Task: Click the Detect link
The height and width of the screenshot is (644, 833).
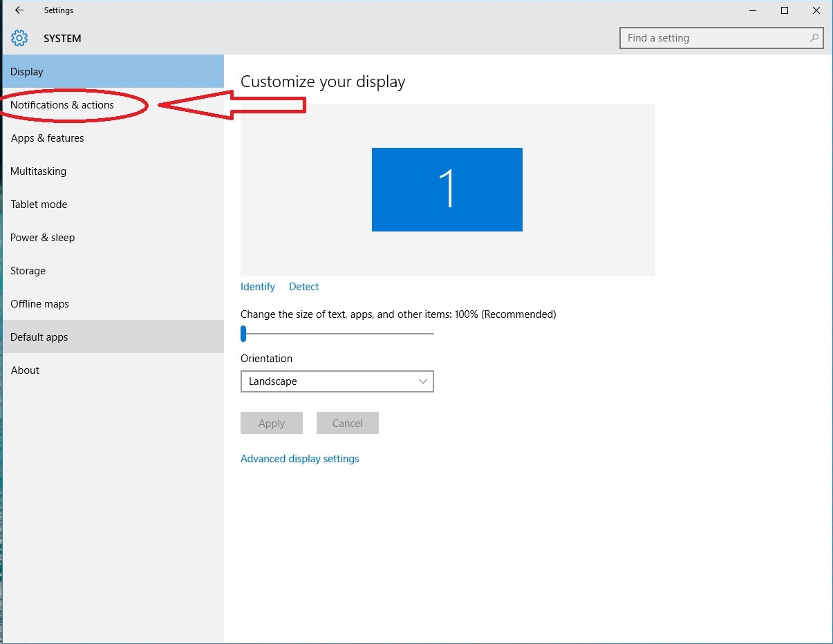Action: tap(304, 287)
